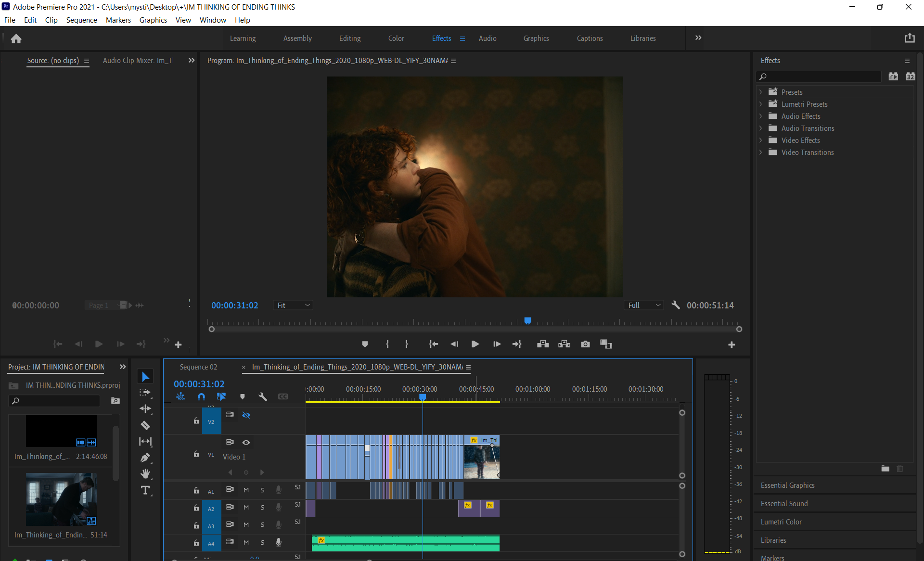This screenshot has height=561, width=924.
Task: Add marker in timeline panel
Action: pos(242,396)
